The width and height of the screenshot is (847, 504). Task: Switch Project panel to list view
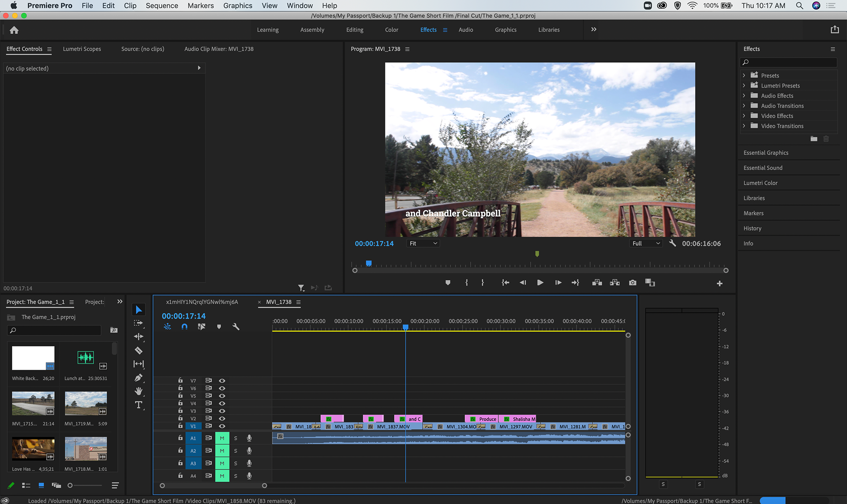26,485
